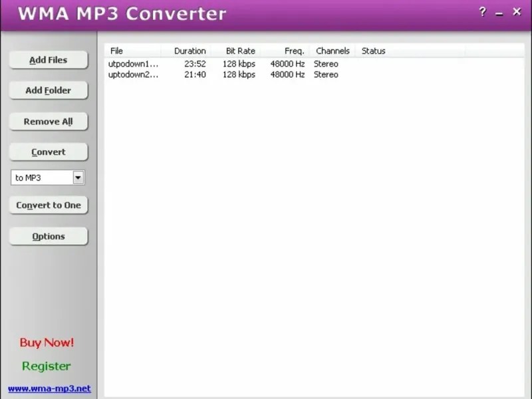Image resolution: width=532 pixels, height=399 pixels.
Task: Click 48000 Hz in the uptodown2 row
Action: coord(287,74)
